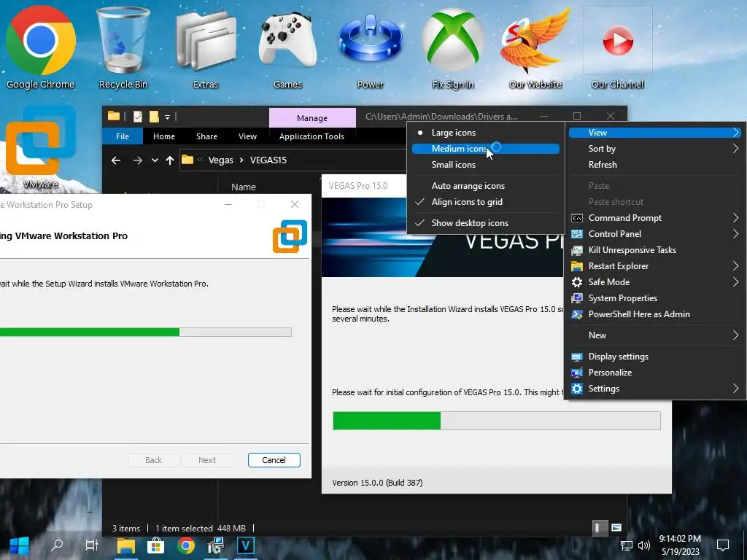Image resolution: width=747 pixels, height=560 pixels.
Task: Select the Recycle Bin desktop icon
Action: tap(123, 47)
